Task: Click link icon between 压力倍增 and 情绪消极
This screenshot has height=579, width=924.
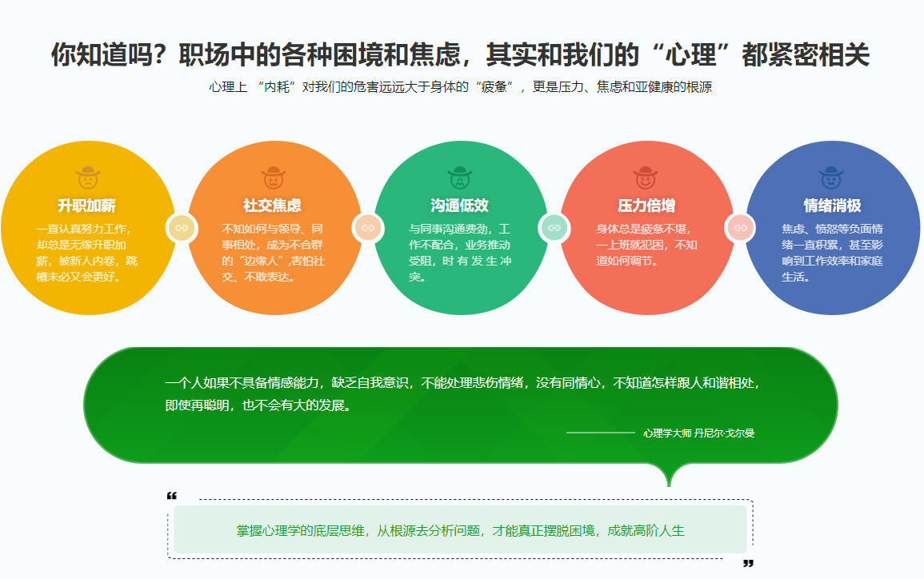Action: pyautogui.click(x=740, y=228)
